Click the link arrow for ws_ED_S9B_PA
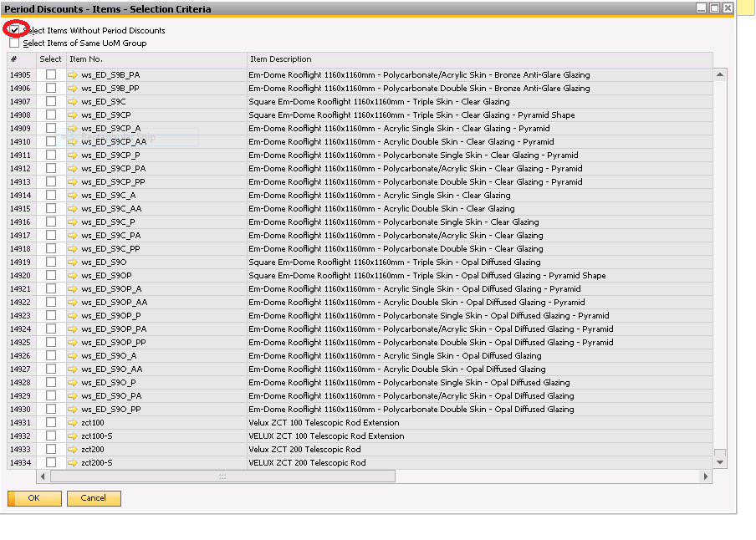The height and width of the screenshot is (540, 756). 72,74
